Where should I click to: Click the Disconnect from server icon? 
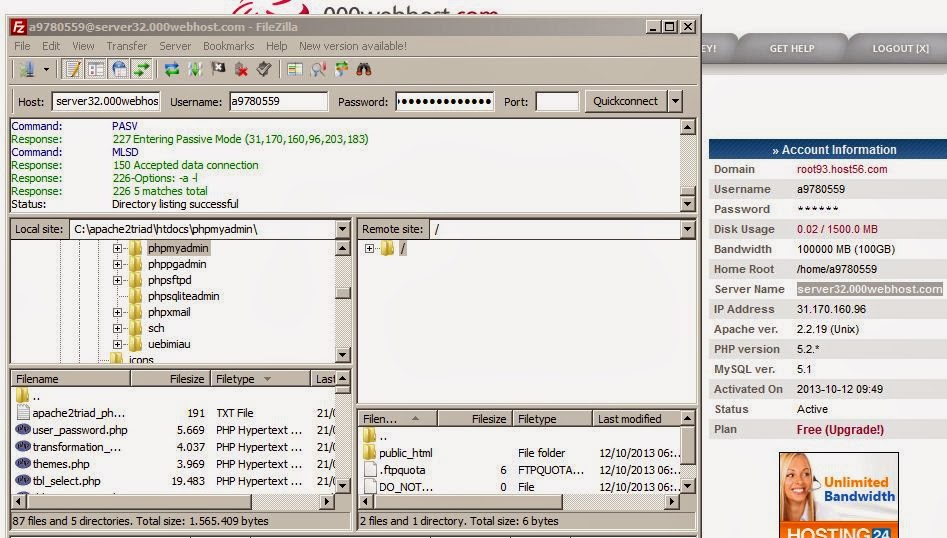(x=241, y=69)
